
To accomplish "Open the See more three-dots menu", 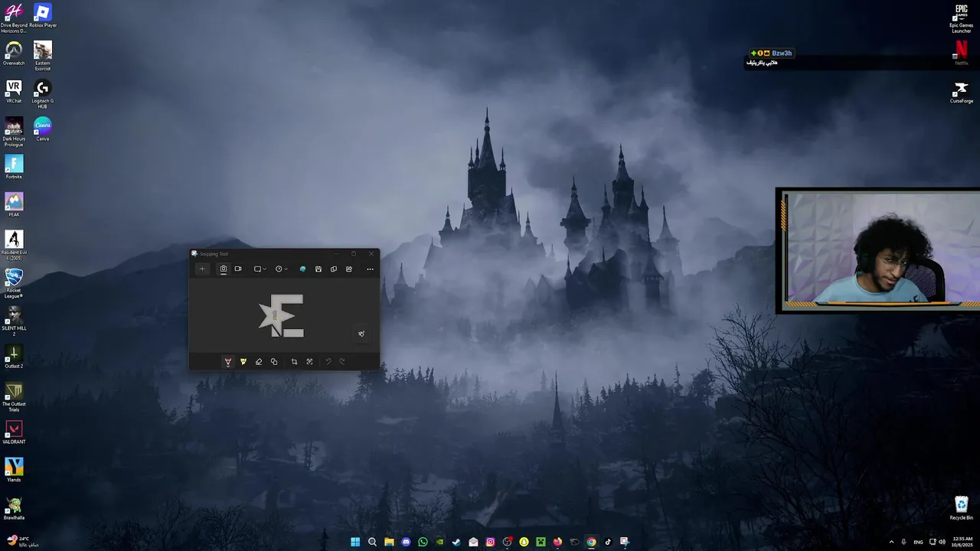I will [370, 269].
